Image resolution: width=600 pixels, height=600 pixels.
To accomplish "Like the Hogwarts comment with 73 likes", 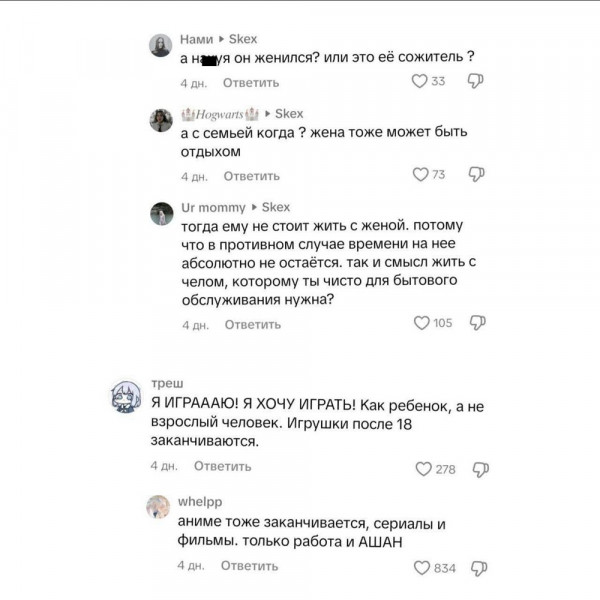I will click(420, 174).
